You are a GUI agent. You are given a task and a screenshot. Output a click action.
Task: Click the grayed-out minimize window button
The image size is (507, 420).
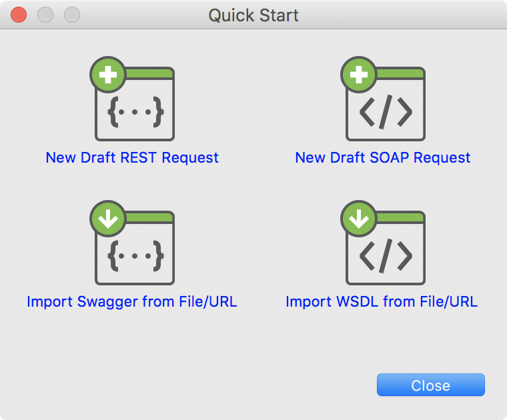[x=45, y=14]
